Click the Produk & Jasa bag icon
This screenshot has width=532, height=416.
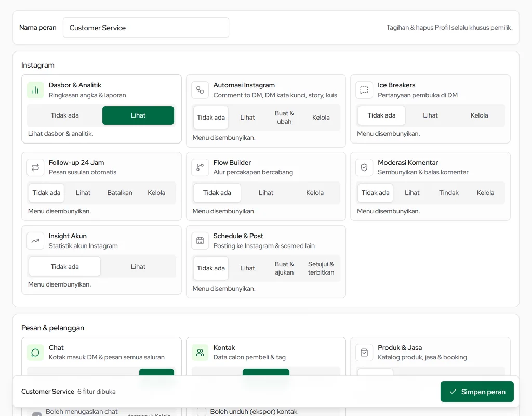(x=364, y=353)
